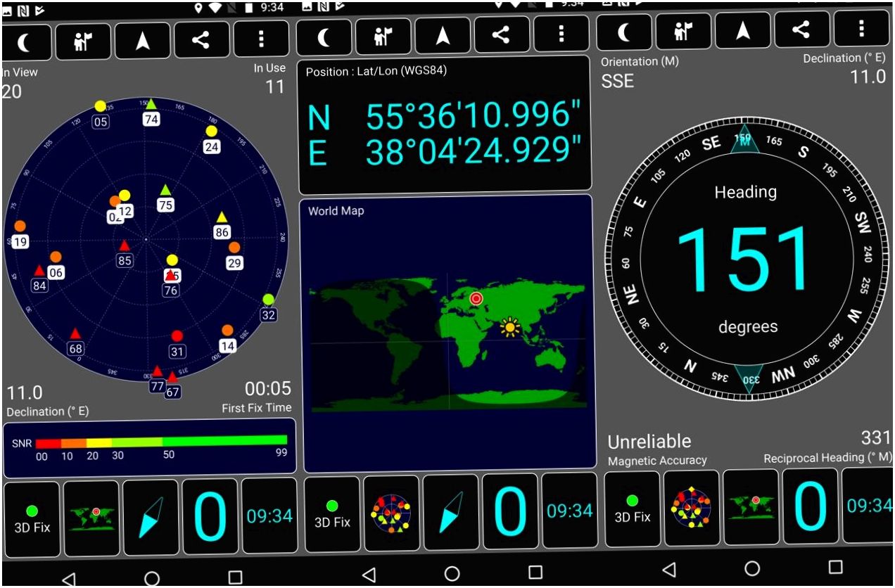Tap waypoint person-with-flag icon on satellite screen

[83, 41]
